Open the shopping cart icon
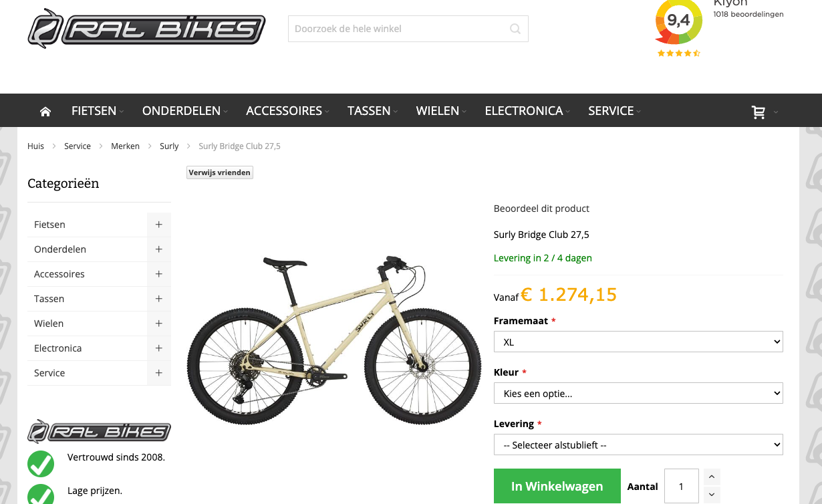Viewport: 822px width, 504px height. [x=759, y=112]
